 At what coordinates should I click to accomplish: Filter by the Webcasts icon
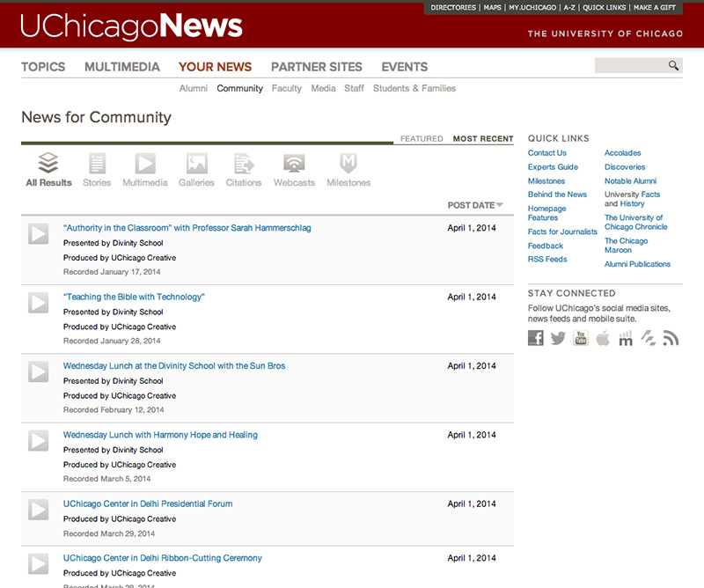(294, 163)
